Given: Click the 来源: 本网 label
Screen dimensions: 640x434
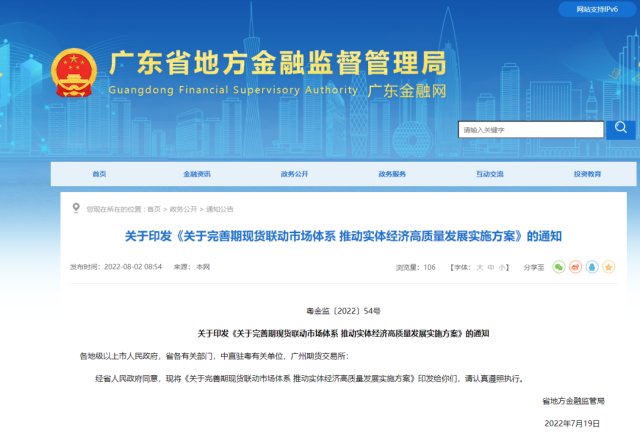Looking at the screenshot, I should click(x=191, y=267).
